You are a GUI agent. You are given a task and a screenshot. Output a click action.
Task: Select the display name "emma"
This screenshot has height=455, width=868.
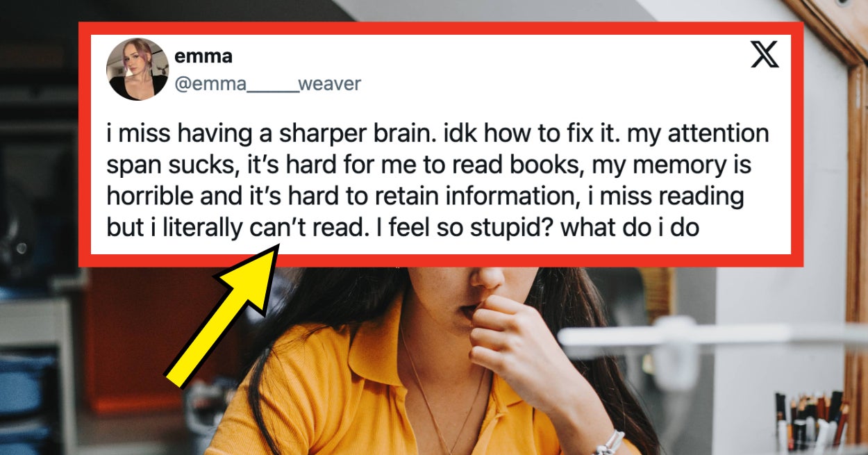(x=203, y=56)
